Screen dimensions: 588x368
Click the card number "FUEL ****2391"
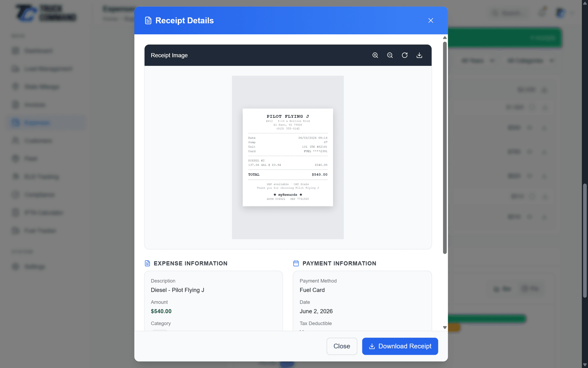tap(316, 151)
